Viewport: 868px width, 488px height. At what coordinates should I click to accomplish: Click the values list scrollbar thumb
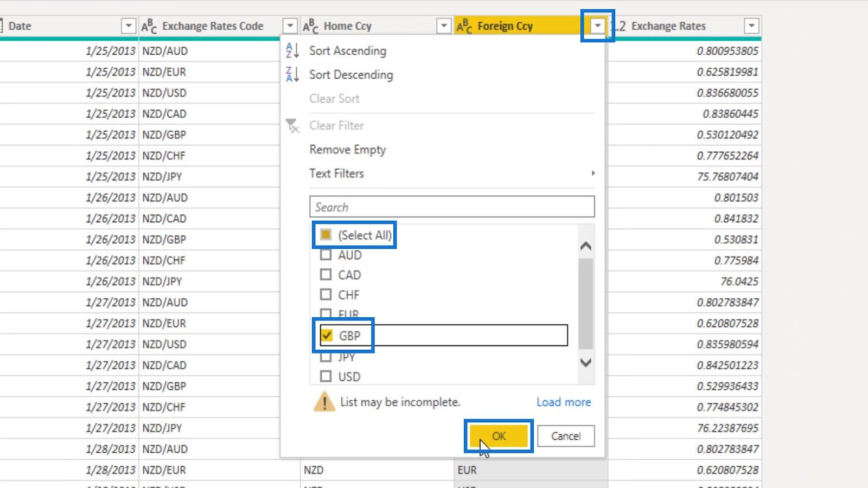click(586, 304)
